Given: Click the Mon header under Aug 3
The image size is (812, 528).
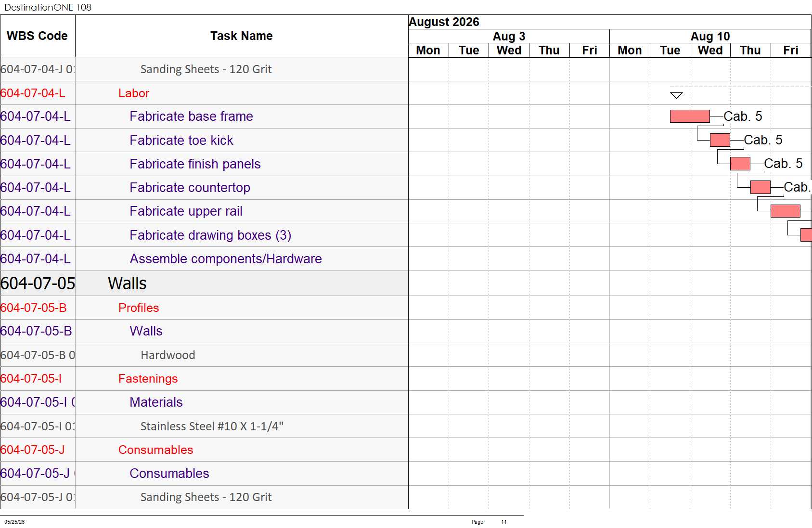Looking at the screenshot, I should point(428,51).
